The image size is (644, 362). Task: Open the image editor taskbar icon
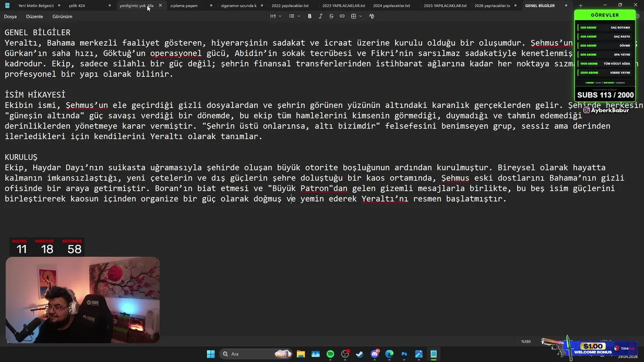click(x=419, y=354)
